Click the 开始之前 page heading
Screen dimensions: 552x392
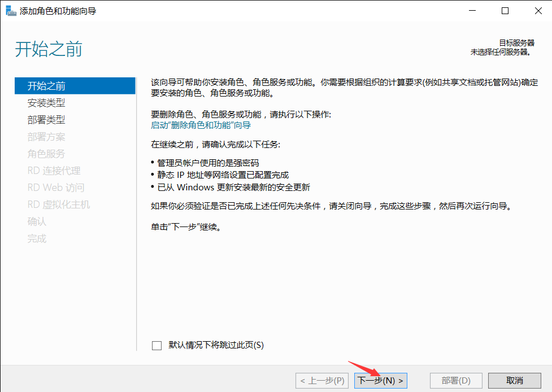pyautogui.click(x=49, y=49)
